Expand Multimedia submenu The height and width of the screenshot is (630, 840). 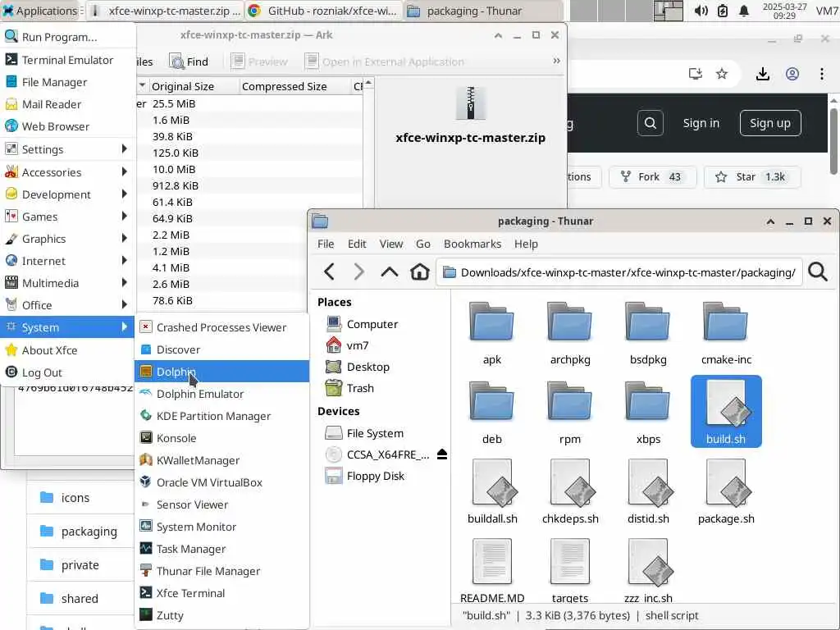click(67, 282)
